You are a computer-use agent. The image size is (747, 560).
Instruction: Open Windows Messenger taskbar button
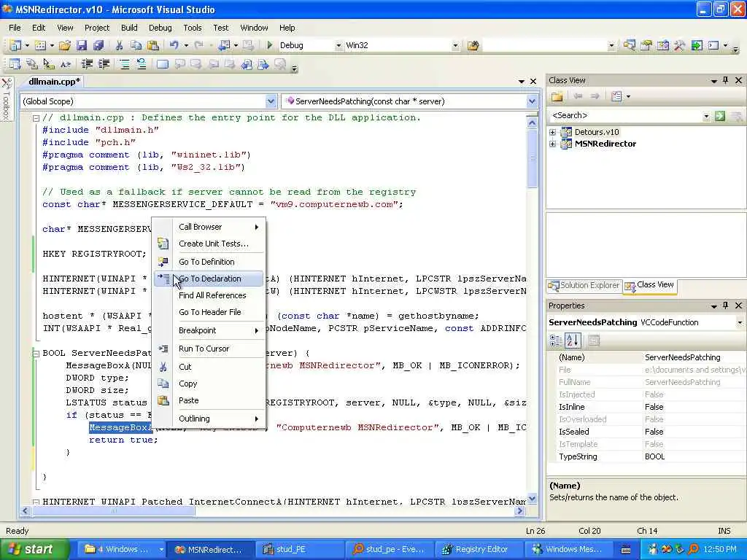tap(568, 549)
